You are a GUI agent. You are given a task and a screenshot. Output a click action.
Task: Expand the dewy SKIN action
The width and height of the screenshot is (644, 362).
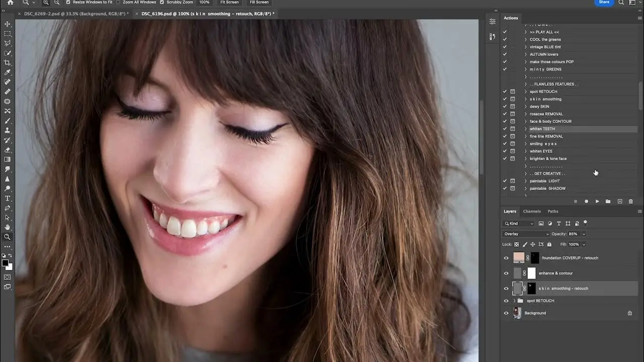pyautogui.click(x=526, y=107)
